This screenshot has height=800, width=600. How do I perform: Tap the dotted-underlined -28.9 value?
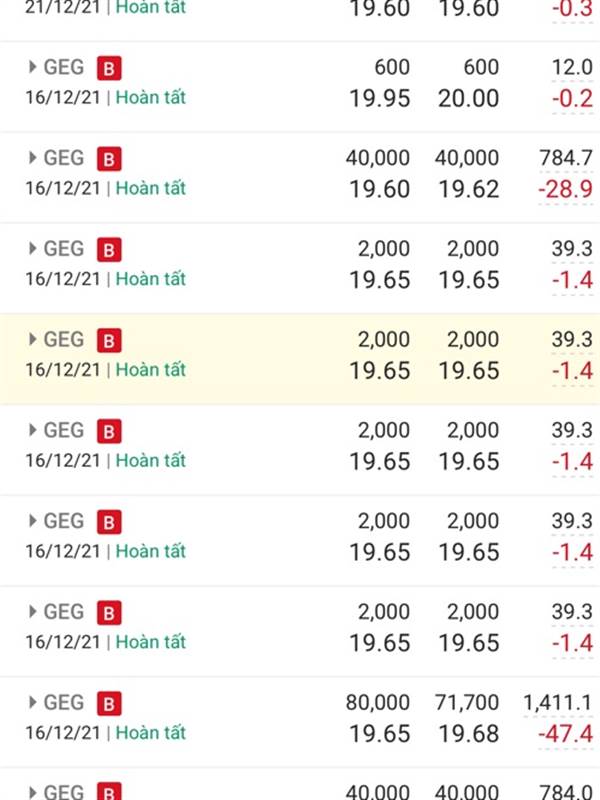tap(565, 189)
